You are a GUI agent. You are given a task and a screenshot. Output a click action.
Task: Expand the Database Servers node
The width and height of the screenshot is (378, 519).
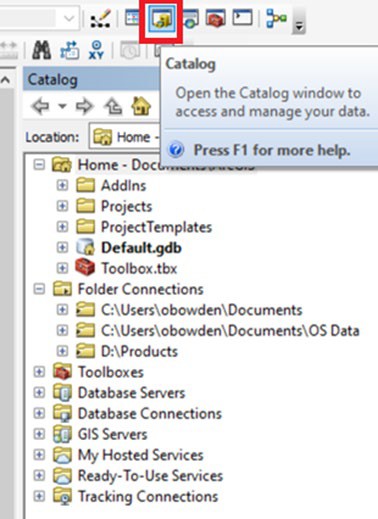(39, 393)
